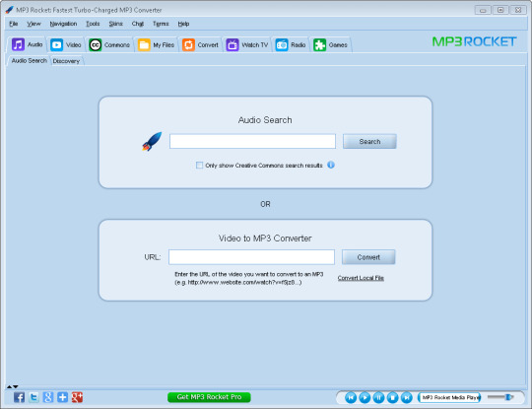Viewport: 532px width, 409px height.
Task: Open the Skins menu
Action: [x=115, y=24]
